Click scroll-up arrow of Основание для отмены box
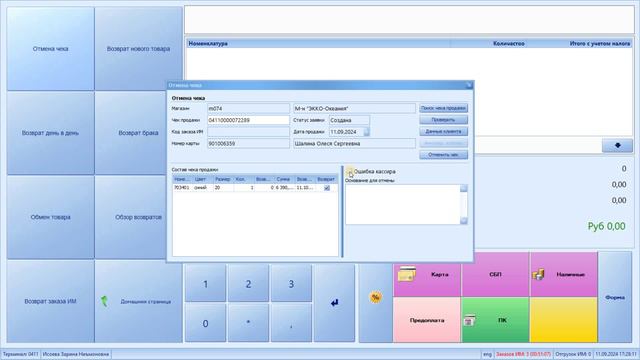Image resolution: width=640 pixels, height=360 pixels. 464,188
